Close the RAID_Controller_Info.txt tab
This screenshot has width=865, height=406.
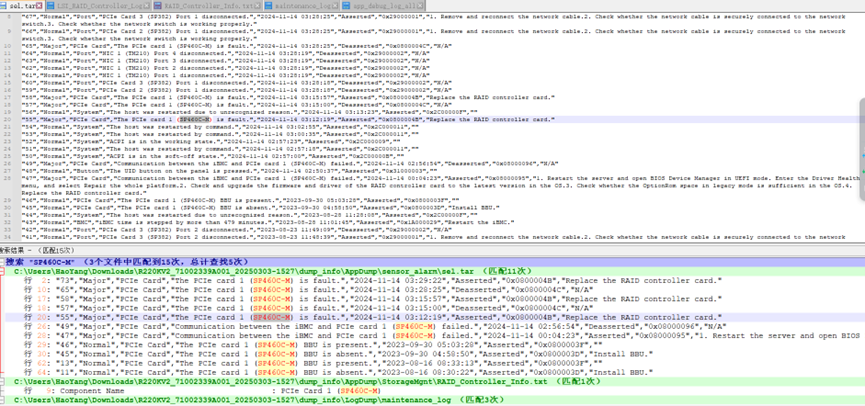[x=257, y=6]
